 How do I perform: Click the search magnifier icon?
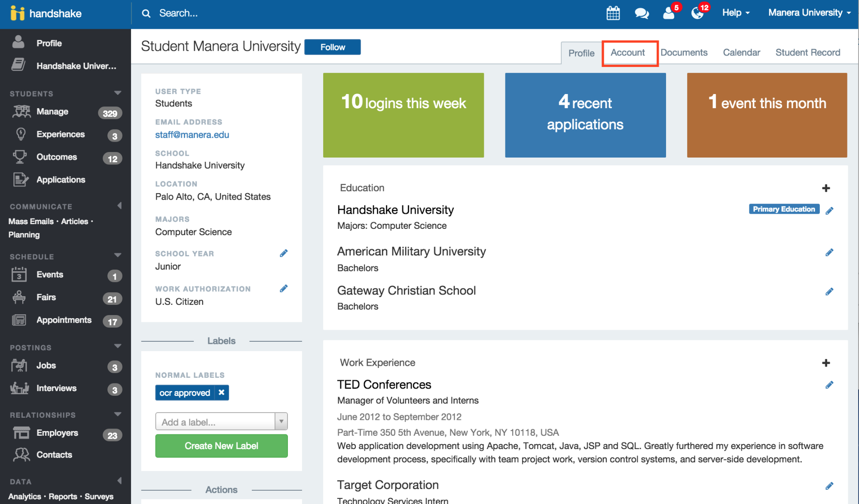[x=146, y=14]
